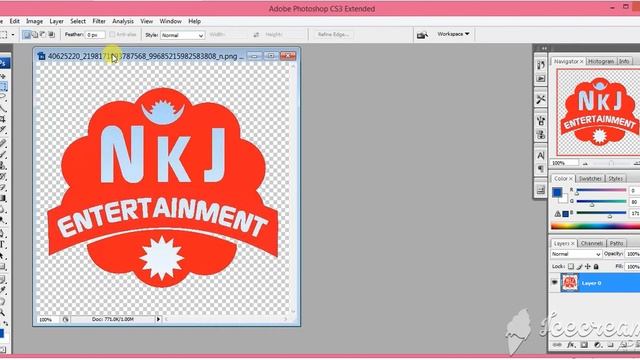Open the layer blend mode dropdown Normal

pos(576,254)
